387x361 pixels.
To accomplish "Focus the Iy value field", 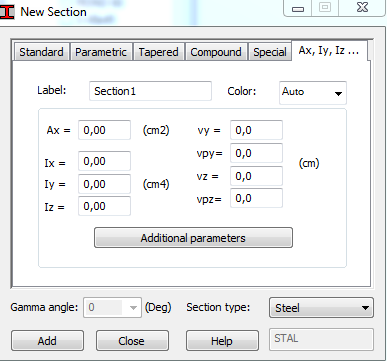I will 104,184.
